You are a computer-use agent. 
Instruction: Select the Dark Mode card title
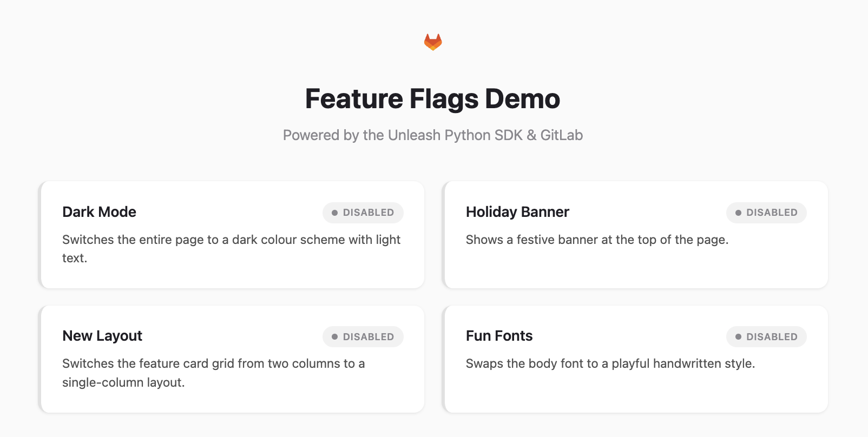pos(99,212)
